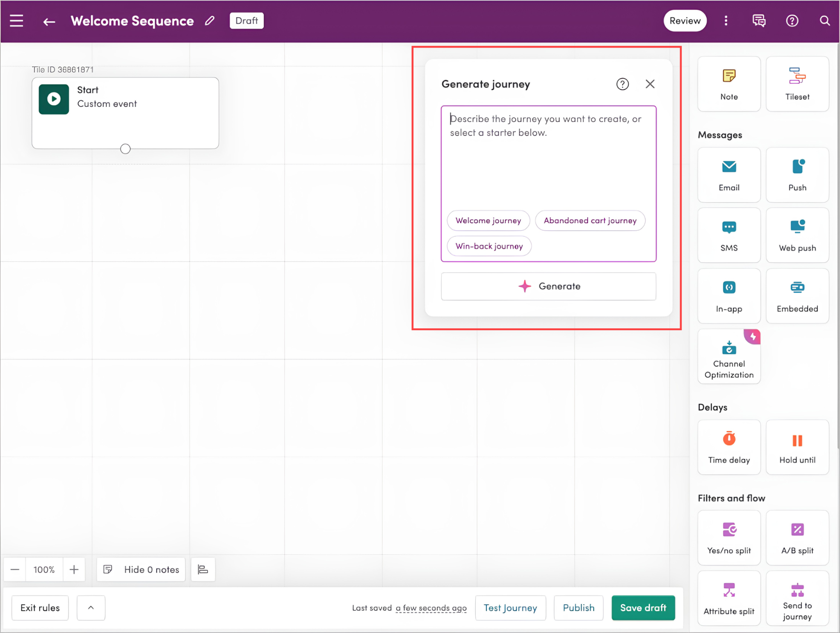Select the Abandoned cart journey starter
The image size is (840, 633).
click(x=590, y=221)
